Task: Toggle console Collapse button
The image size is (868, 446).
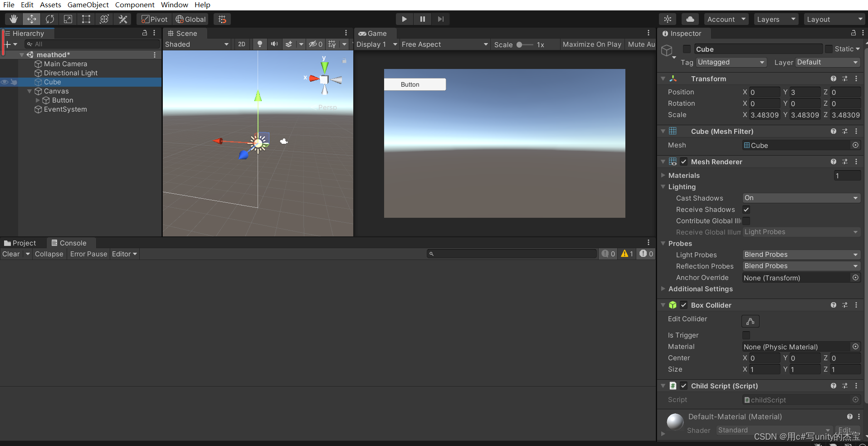Action: point(49,254)
